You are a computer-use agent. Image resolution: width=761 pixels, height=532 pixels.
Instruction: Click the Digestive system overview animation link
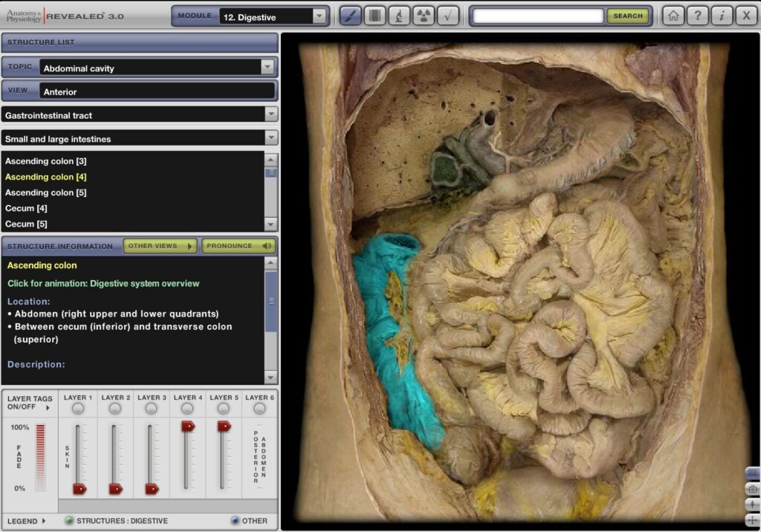[x=103, y=284]
